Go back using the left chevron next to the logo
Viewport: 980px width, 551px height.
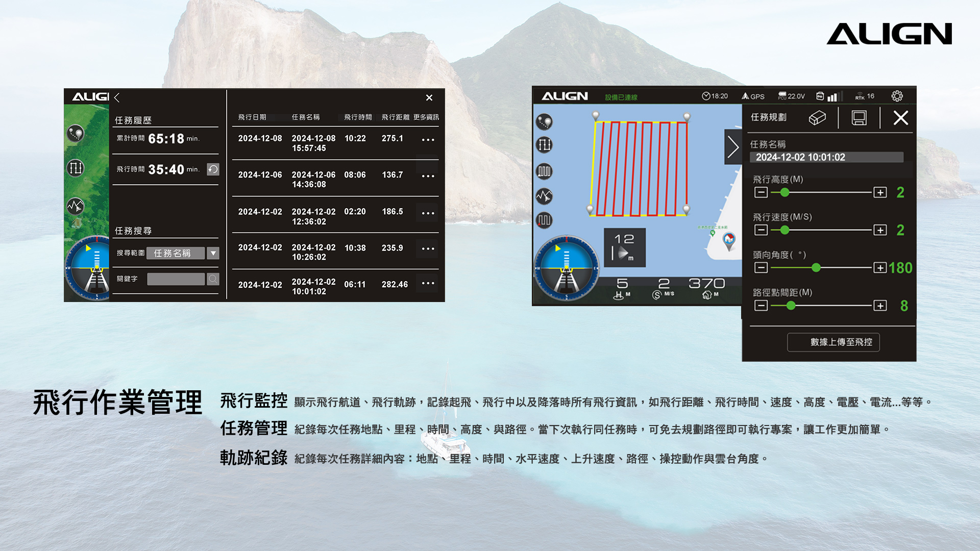[117, 97]
